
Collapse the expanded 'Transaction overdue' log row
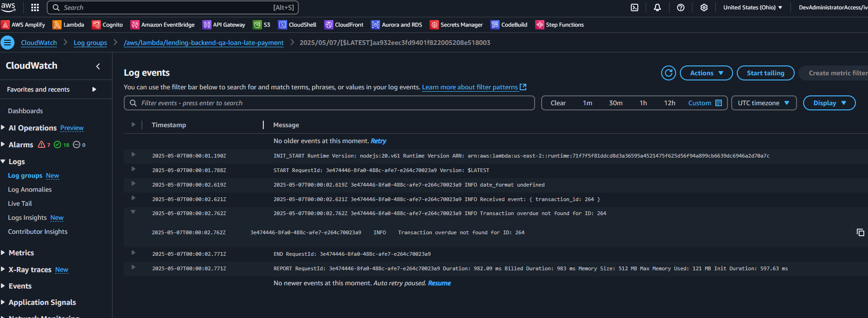[133, 212]
